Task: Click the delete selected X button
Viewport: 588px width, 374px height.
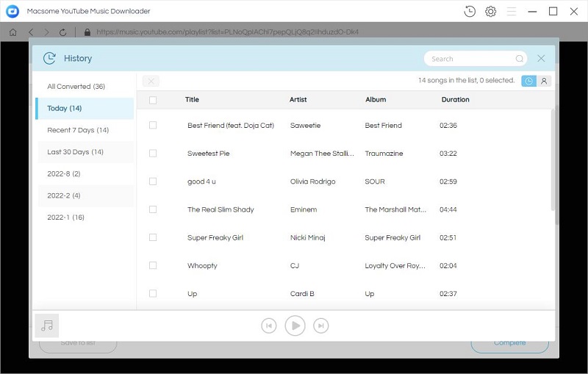Action: pyautogui.click(x=151, y=81)
